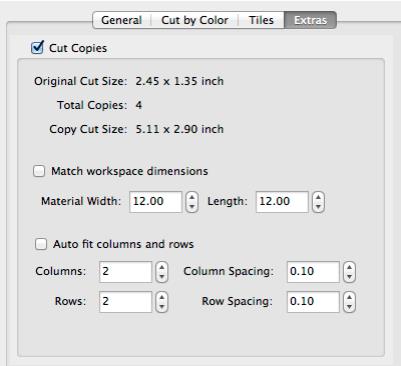
Task: Click the Length input field
Action: (282, 202)
